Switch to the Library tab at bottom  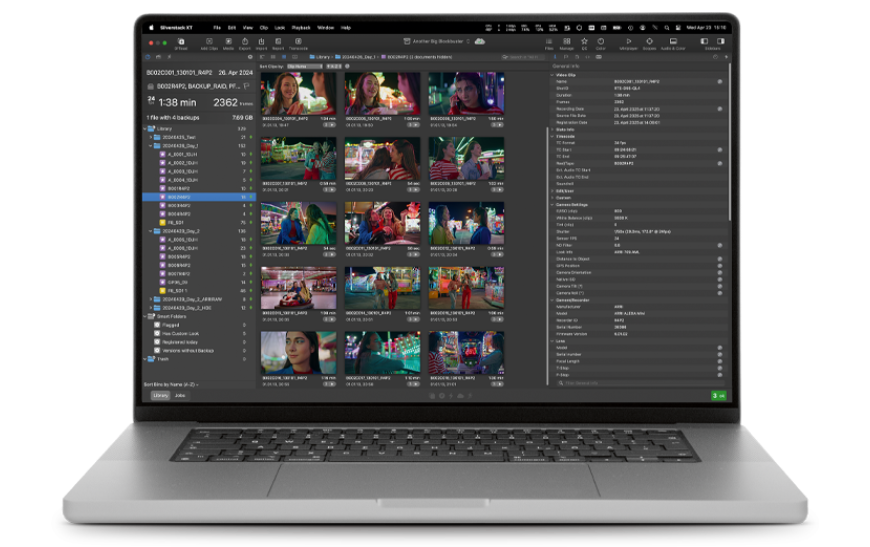point(160,396)
